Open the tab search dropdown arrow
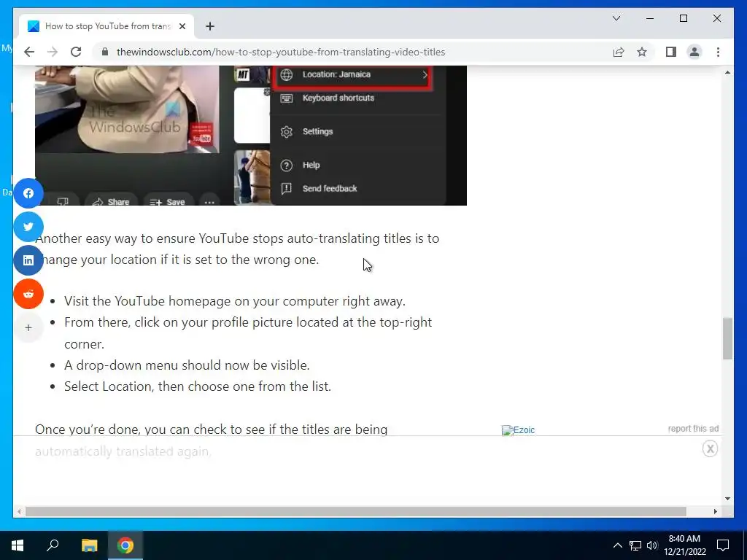The height and width of the screenshot is (560, 747). (x=616, y=18)
